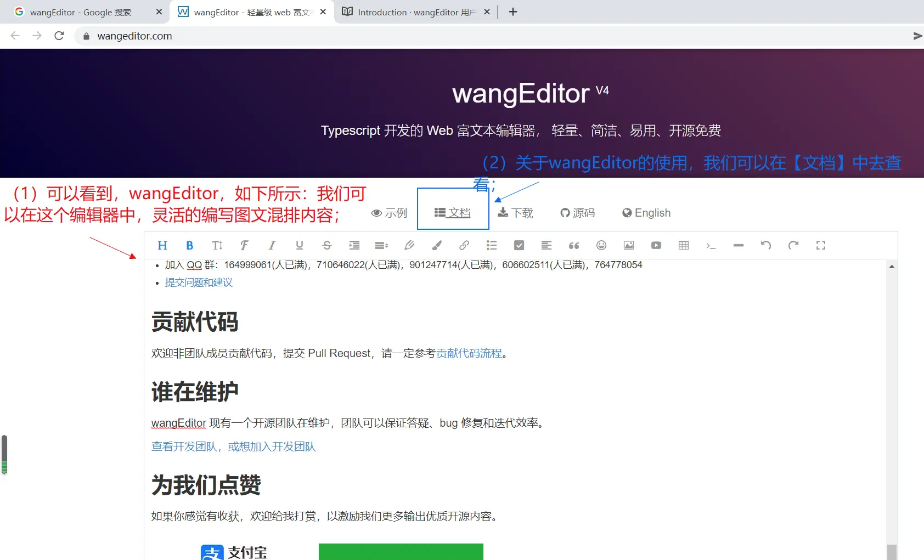Click the wangEditor V4 page title

point(531,93)
